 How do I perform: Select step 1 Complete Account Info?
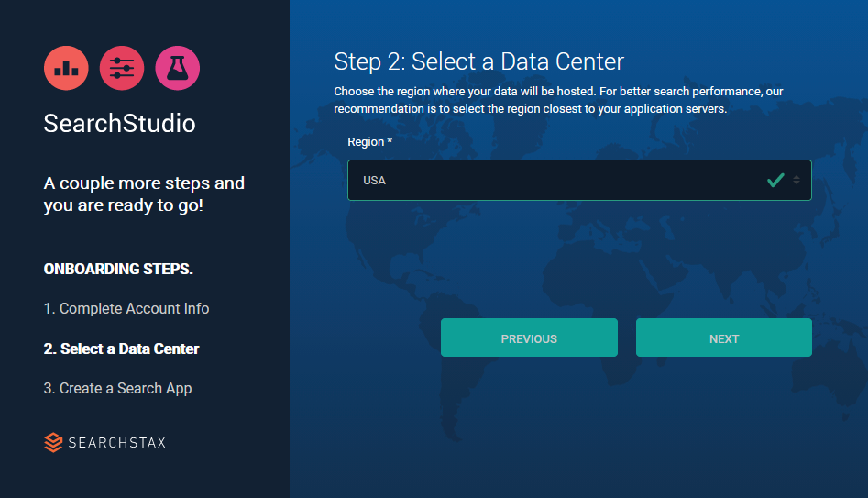pyautogui.click(x=126, y=308)
